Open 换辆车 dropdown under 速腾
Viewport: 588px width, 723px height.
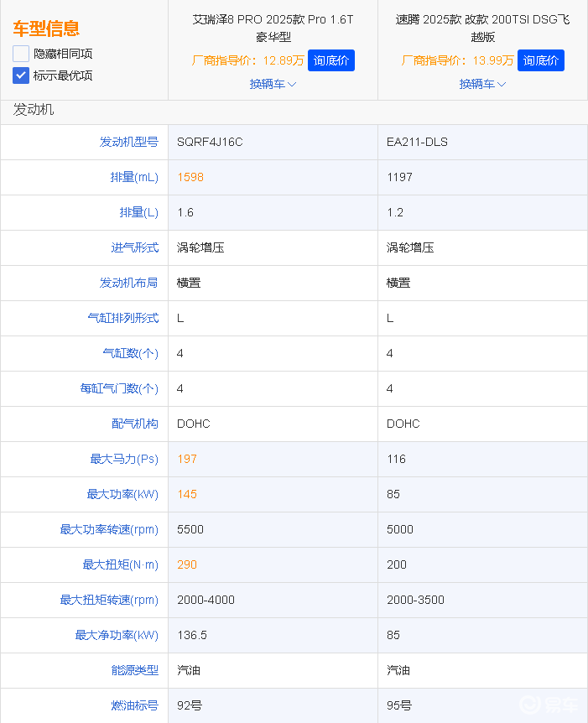[x=482, y=84]
